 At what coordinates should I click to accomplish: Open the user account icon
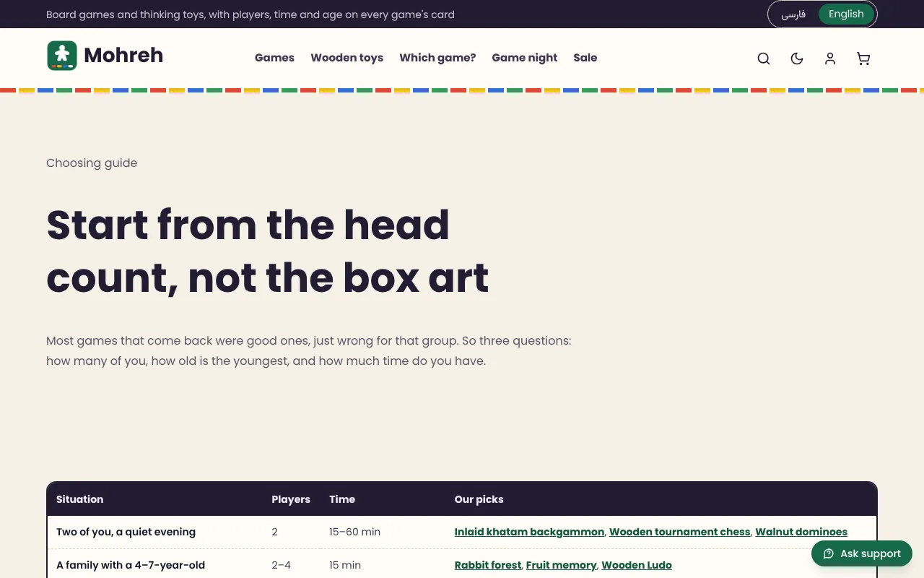830,59
